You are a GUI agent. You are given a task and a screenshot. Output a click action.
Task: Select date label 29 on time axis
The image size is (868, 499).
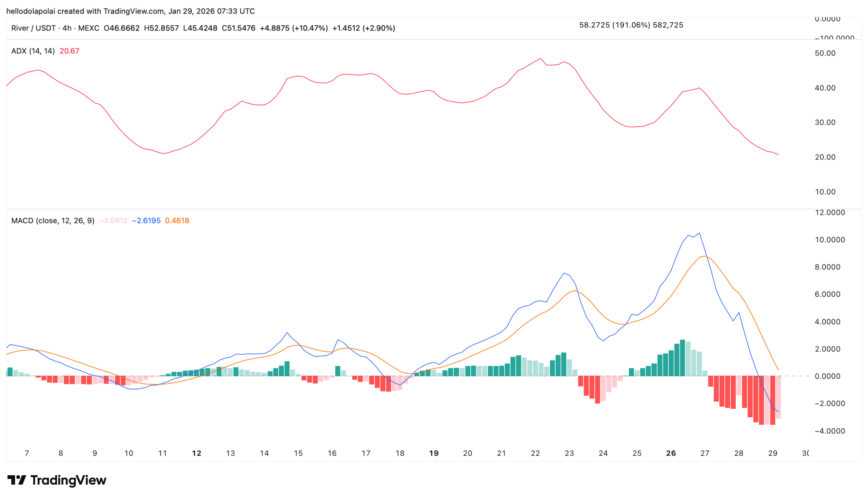[773, 453]
